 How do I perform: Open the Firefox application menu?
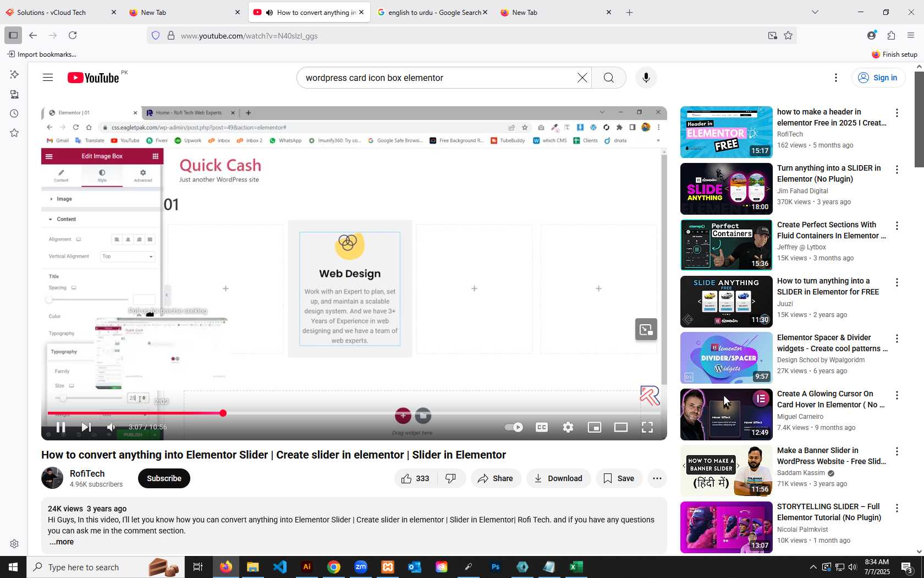(x=911, y=35)
